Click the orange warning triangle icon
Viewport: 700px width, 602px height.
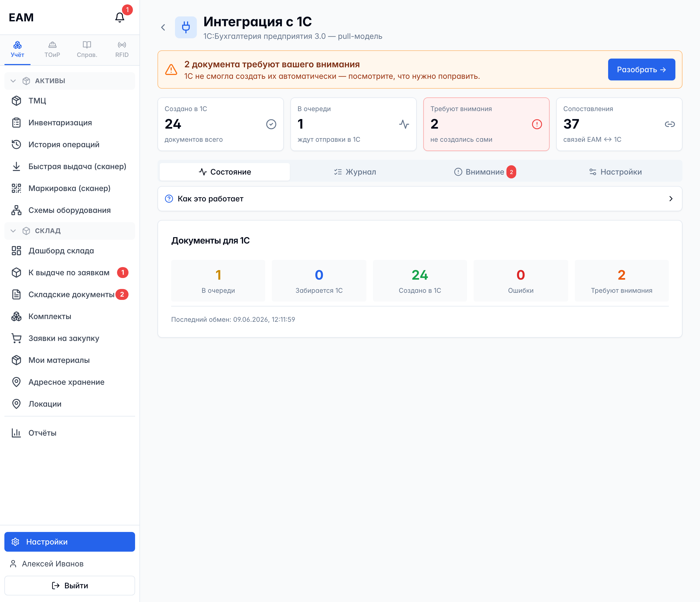point(171,70)
